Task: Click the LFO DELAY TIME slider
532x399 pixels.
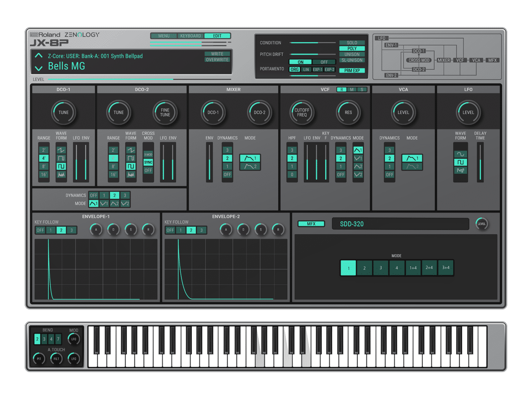Action: (x=480, y=162)
